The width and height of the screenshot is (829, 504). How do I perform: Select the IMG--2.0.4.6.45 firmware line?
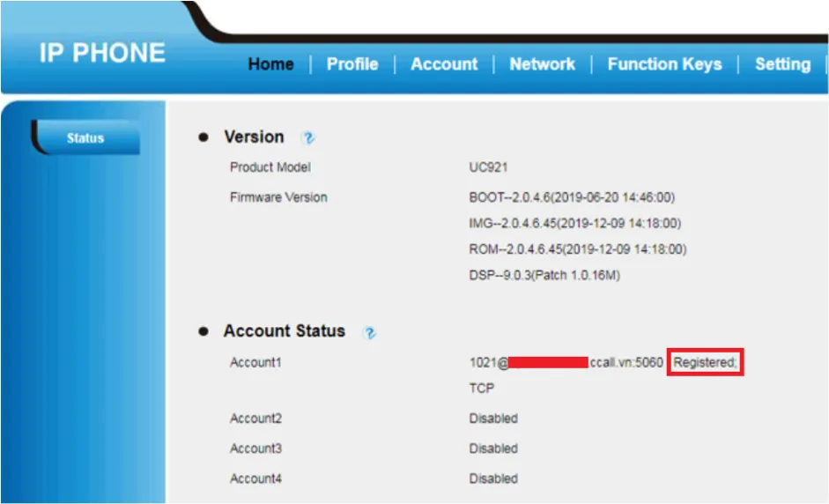(x=574, y=223)
